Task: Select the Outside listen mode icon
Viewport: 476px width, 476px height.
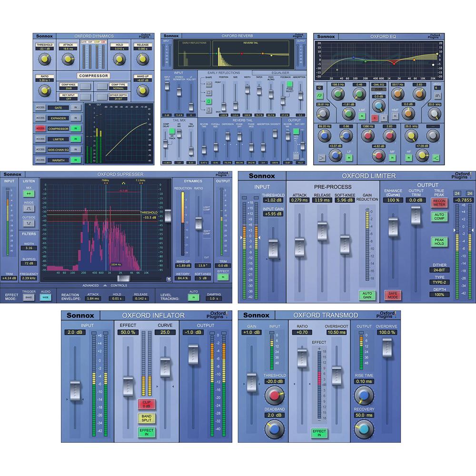Action: click(28, 223)
